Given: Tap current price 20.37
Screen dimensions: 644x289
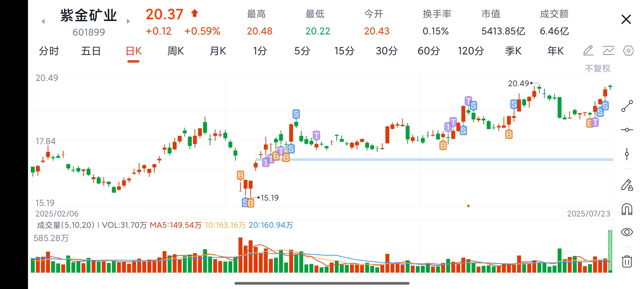Looking at the screenshot, I should coord(164,14).
